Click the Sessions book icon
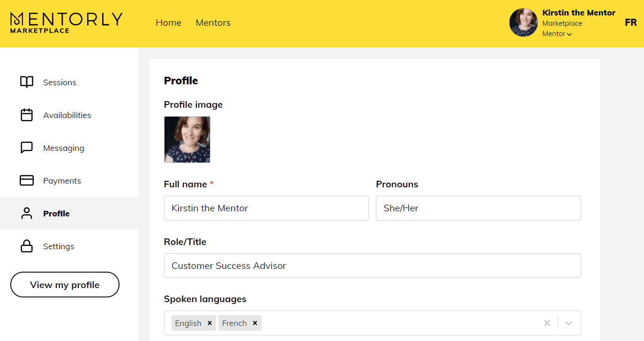644x341 pixels. tap(27, 82)
